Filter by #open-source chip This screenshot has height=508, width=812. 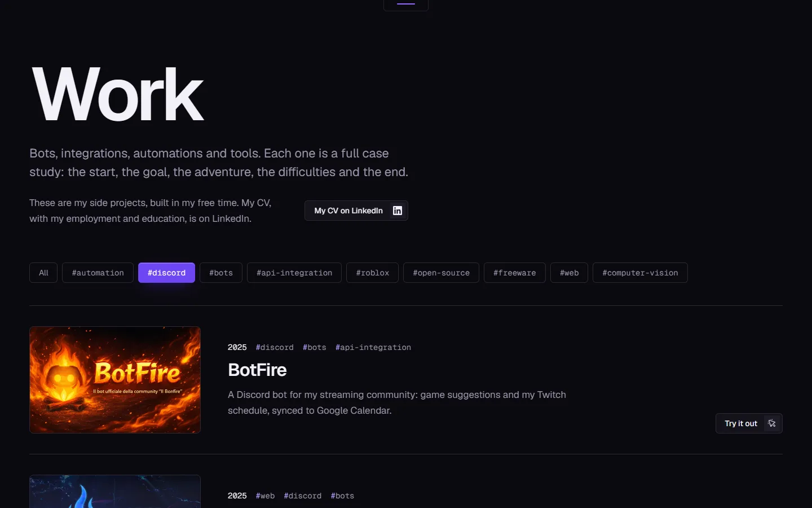[x=441, y=273]
